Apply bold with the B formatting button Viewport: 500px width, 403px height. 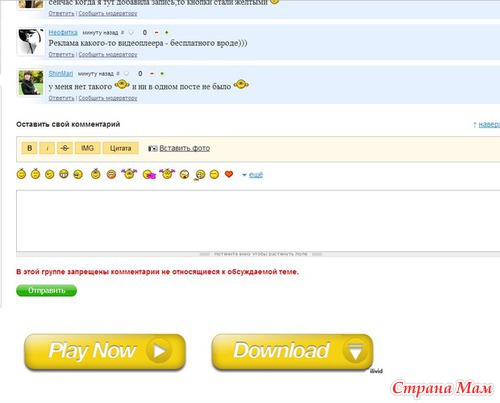click(29, 148)
